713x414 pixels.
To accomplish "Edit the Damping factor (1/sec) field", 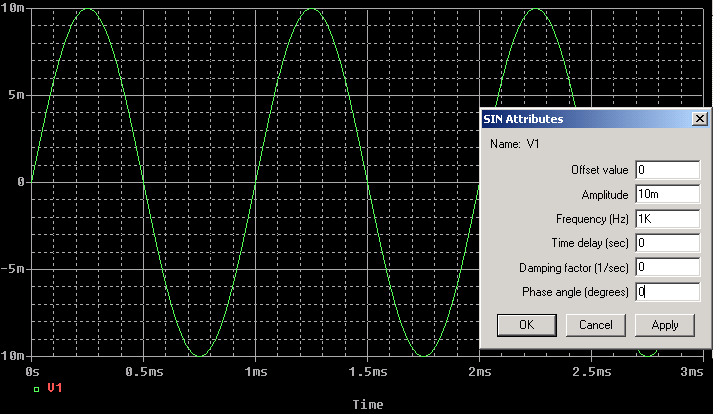I will click(668, 267).
